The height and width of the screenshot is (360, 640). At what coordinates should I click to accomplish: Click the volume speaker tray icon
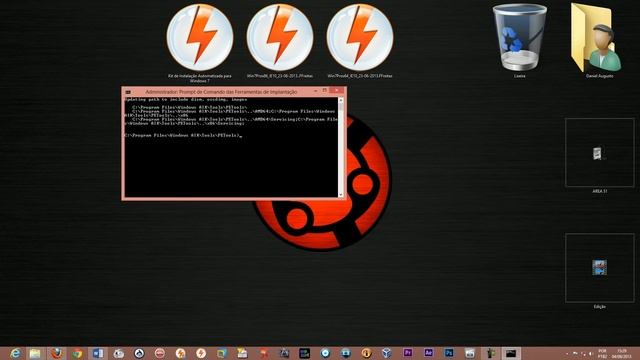(590, 353)
